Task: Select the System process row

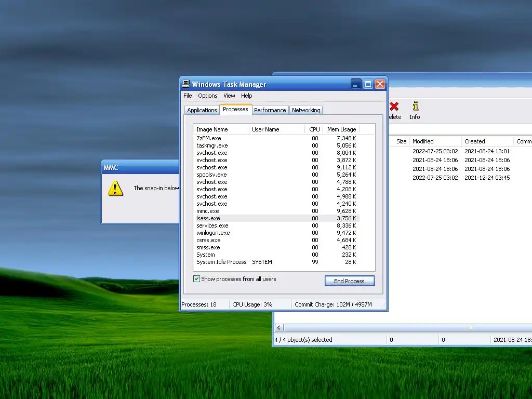Action: click(276, 255)
